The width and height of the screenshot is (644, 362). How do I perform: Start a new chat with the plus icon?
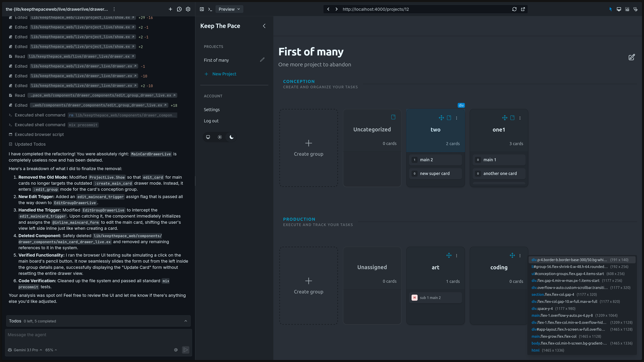click(x=171, y=9)
